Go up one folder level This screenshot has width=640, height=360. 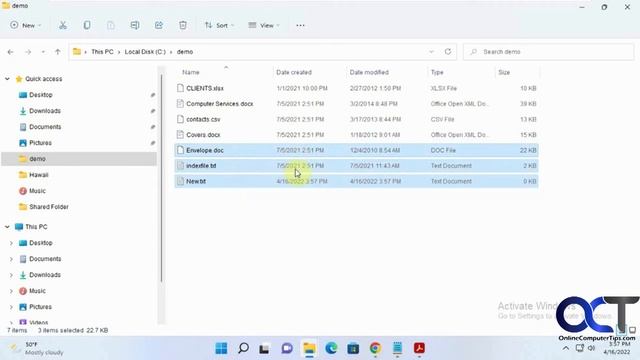58,52
